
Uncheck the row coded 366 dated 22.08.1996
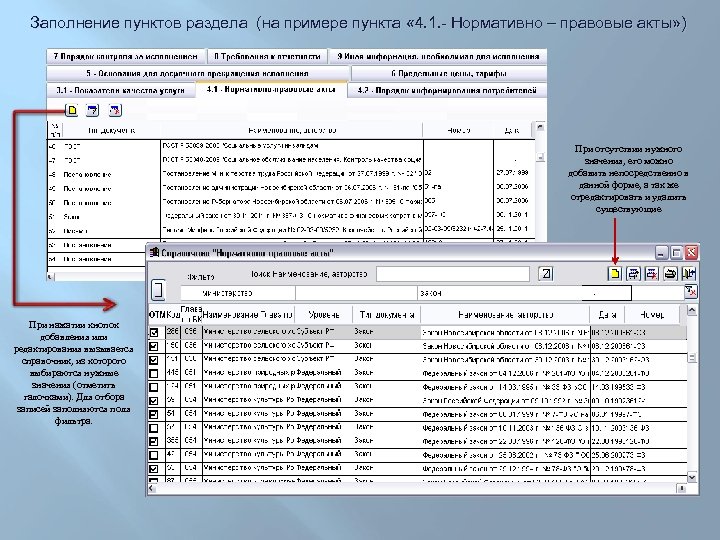(x=154, y=441)
